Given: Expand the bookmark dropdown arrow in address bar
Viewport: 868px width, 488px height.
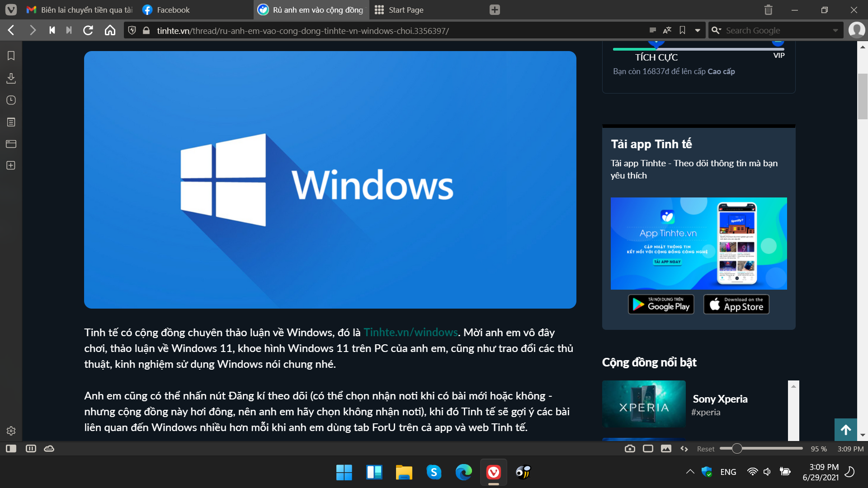Looking at the screenshot, I should (698, 30).
